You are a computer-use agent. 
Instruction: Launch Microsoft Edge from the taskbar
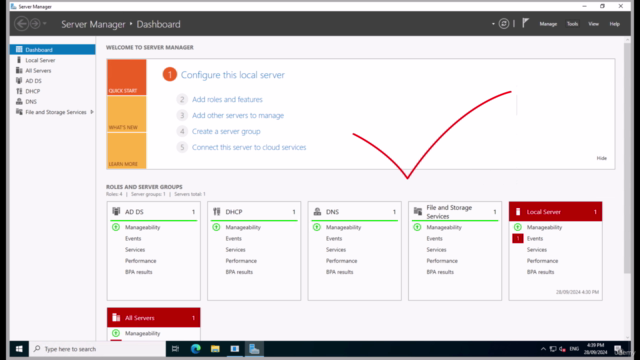(196, 349)
